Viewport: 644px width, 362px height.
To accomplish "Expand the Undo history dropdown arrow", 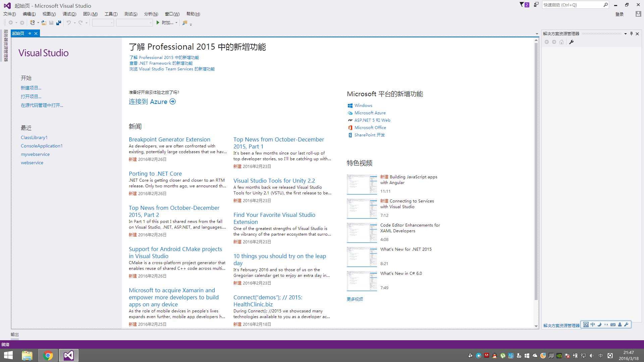I will click(x=74, y=23).
